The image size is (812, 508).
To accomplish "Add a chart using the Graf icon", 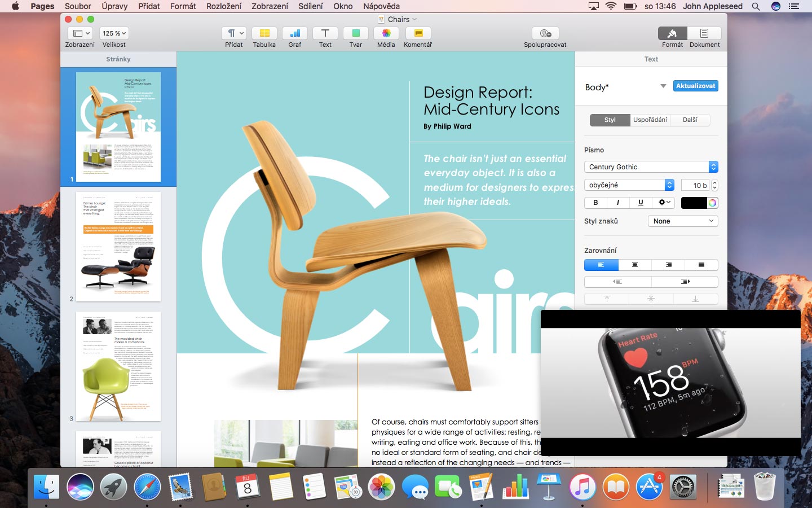I will 295,33.
